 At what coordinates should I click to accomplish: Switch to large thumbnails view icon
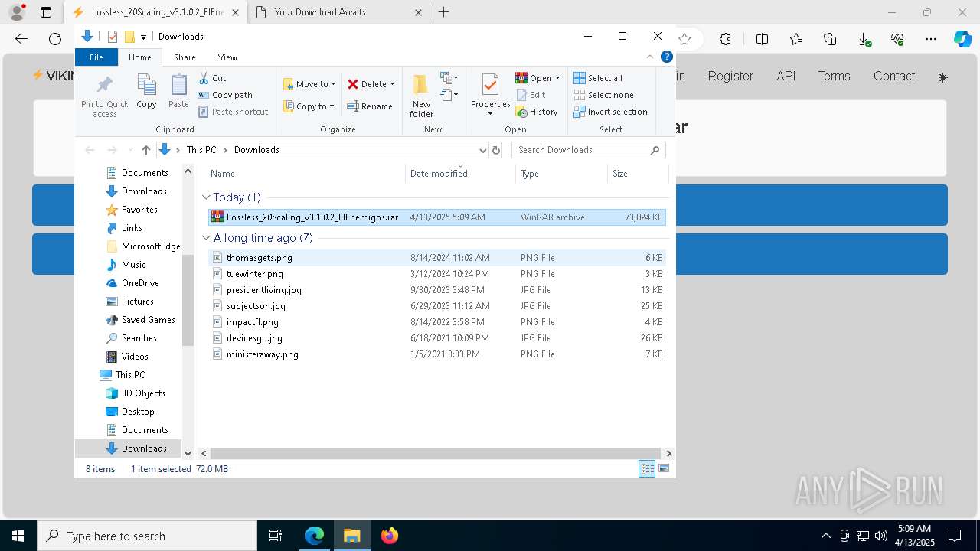pyautogui.click(x=664, y=469)
